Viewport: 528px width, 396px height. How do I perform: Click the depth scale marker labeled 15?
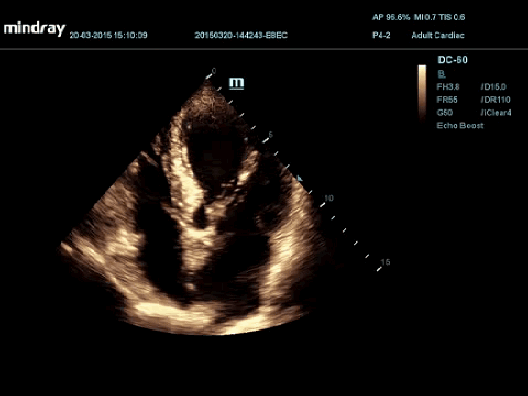pyautogui.click(x=385, y=262)
